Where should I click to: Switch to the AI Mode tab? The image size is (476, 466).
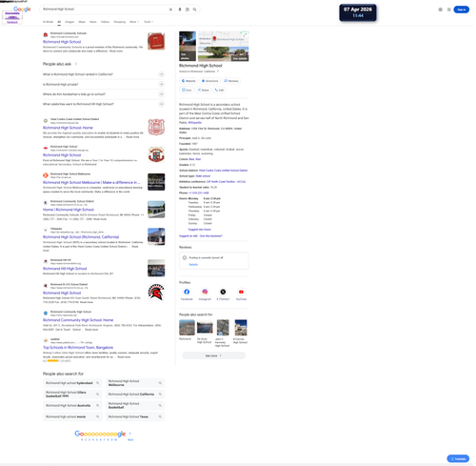(48, 22)
